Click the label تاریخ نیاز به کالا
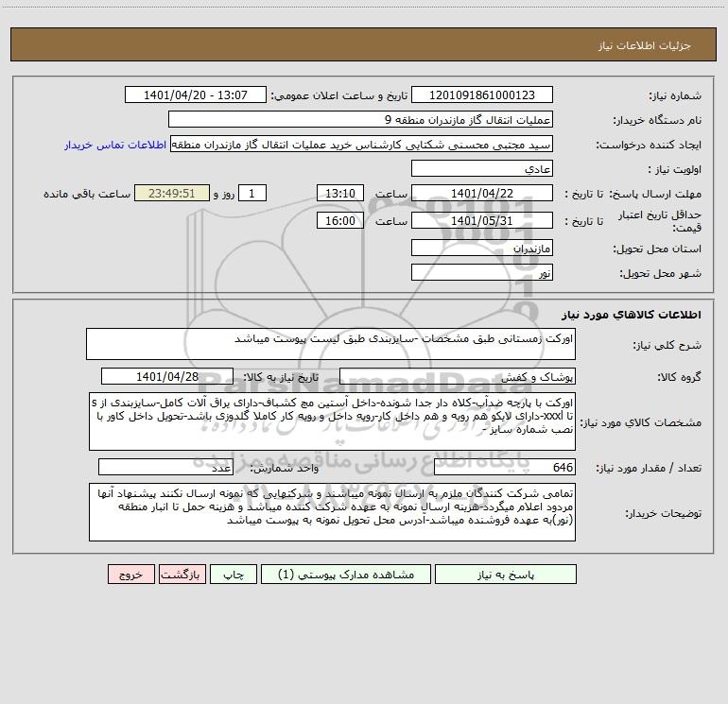 (x=281, y=377)
